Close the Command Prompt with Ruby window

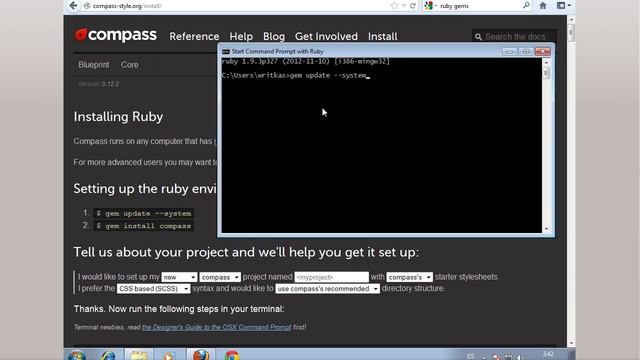542,51
